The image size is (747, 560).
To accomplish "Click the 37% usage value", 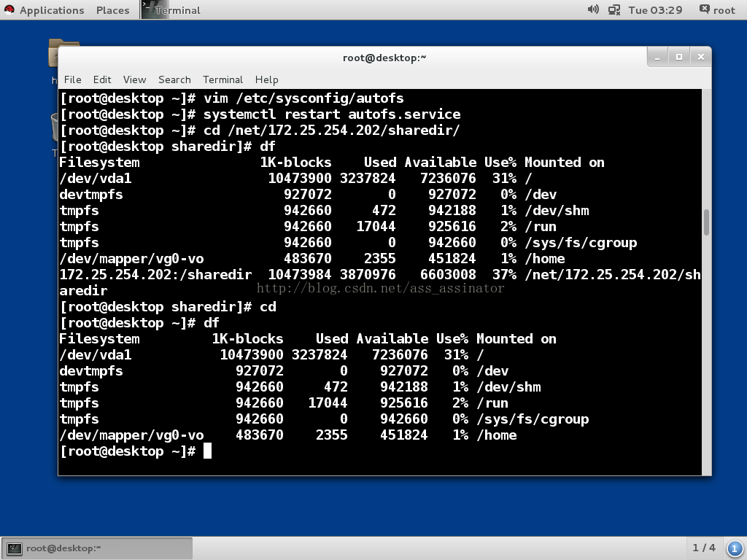I will (504, 275).
